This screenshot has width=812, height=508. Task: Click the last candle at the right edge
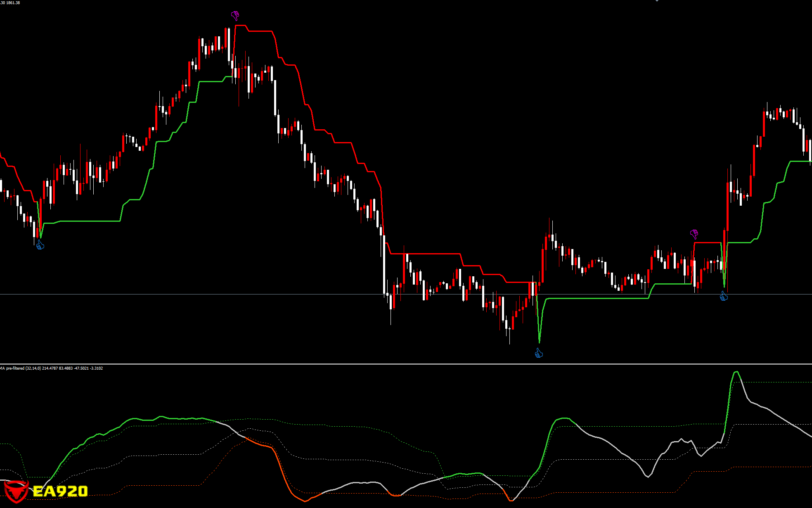pyautogui.click(x=810, y=151)
